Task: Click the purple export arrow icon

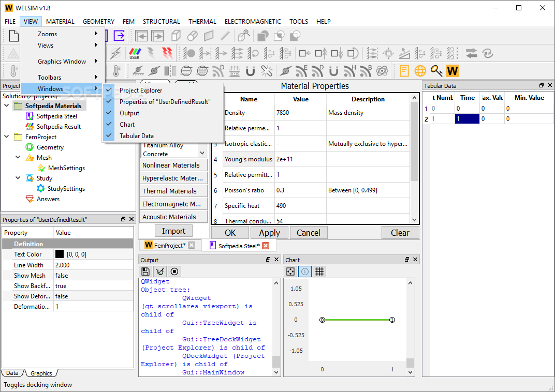Action: click(x=119, y=36)
